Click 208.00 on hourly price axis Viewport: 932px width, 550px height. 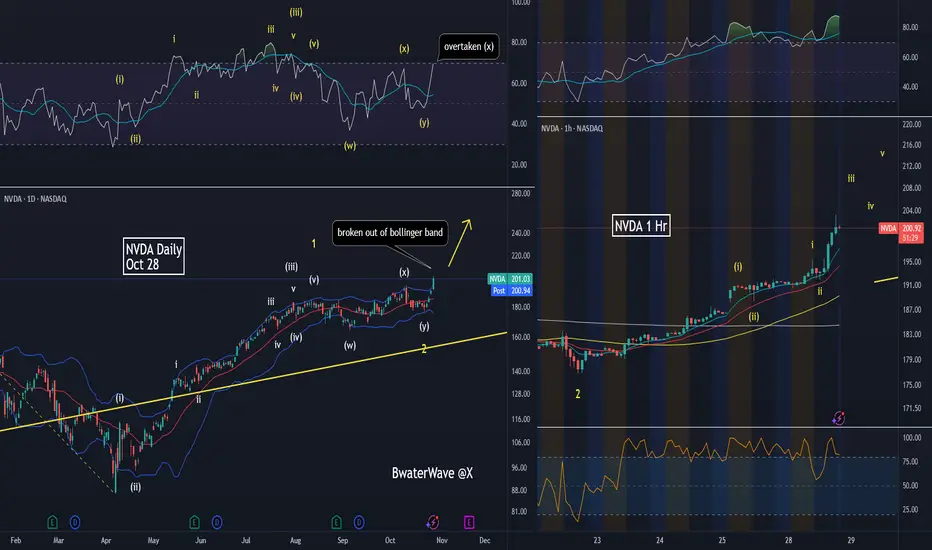pyautogui.click(x=912, y=188)
